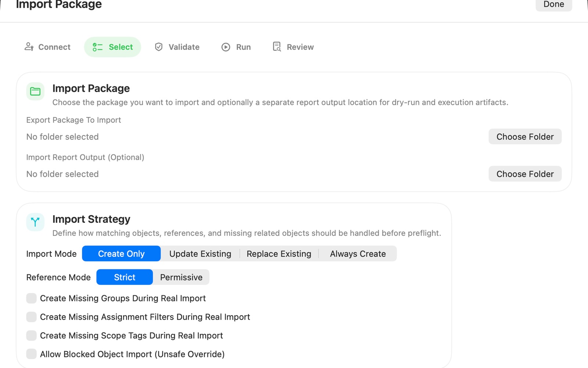
Task: Enable Create Missing Groups During Real Import
Action: tap(31, 298)
